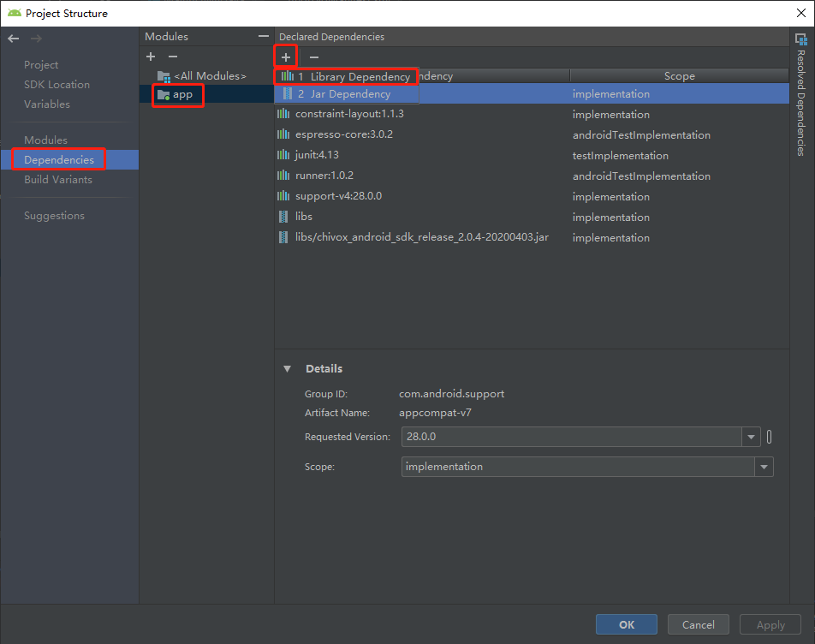Click the forward navigation arrow
The image size is (815, 644).
point(36,39)
